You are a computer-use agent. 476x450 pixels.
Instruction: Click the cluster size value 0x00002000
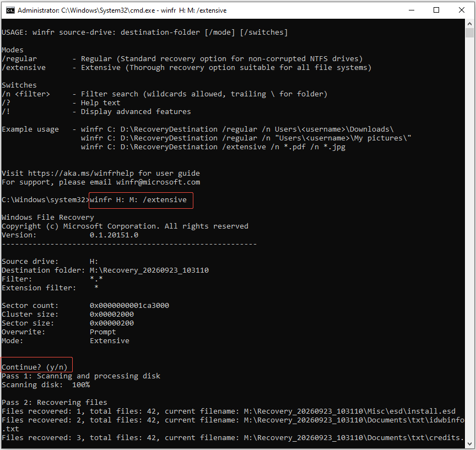(x=112, y=314)
